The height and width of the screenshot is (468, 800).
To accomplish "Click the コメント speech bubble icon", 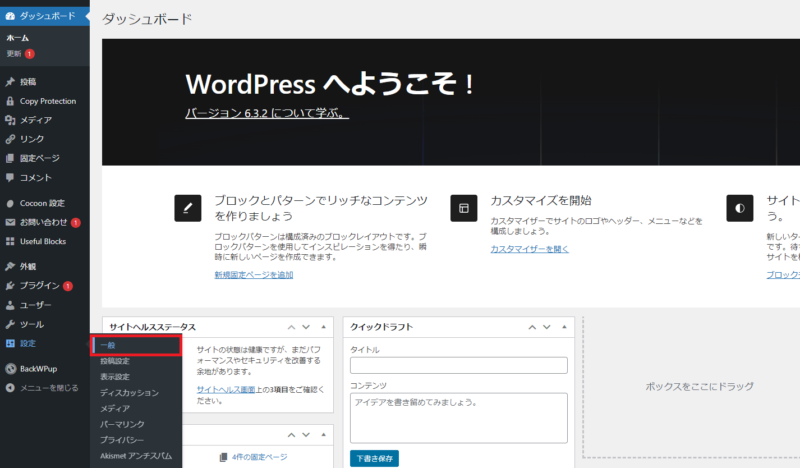I will (x=10, y=178).
